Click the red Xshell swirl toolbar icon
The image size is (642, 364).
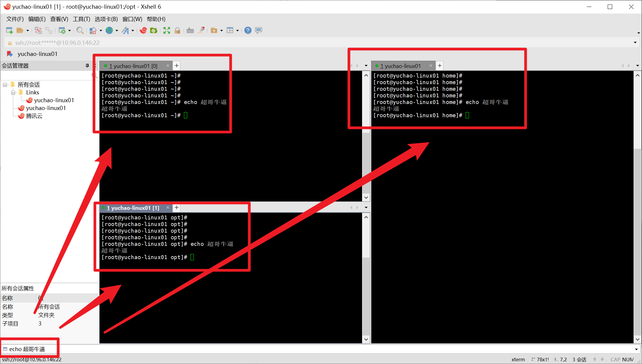(143, 30)
